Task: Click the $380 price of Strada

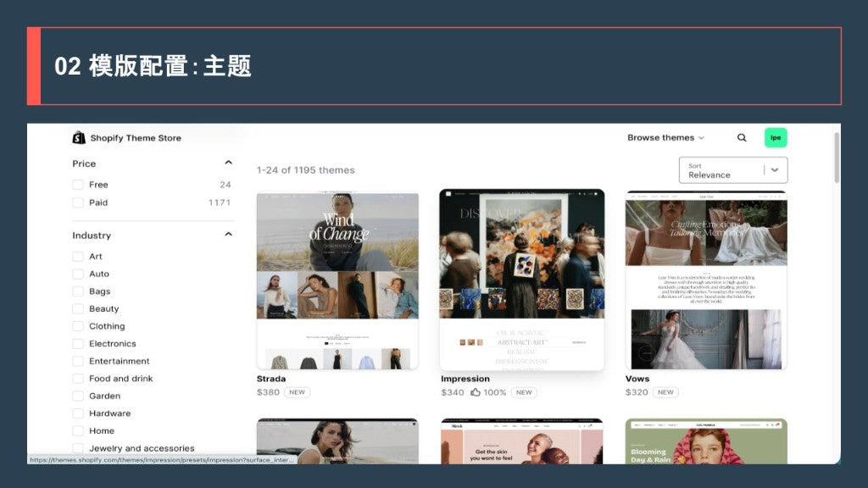Action: tap(268, 392)
